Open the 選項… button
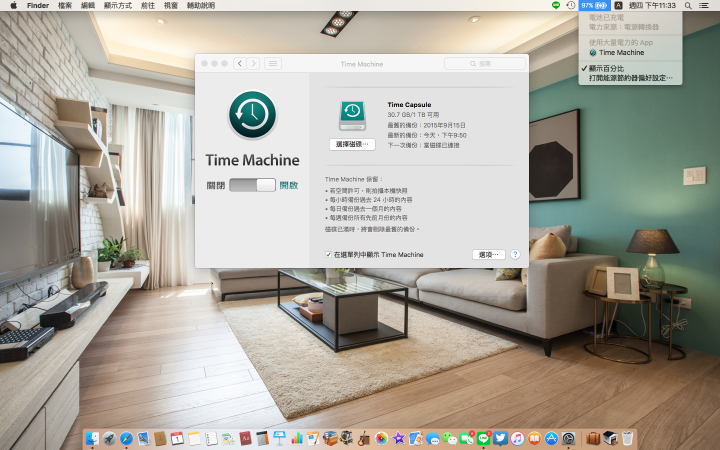Screen dimensions: 720x450 coord(489,254)
